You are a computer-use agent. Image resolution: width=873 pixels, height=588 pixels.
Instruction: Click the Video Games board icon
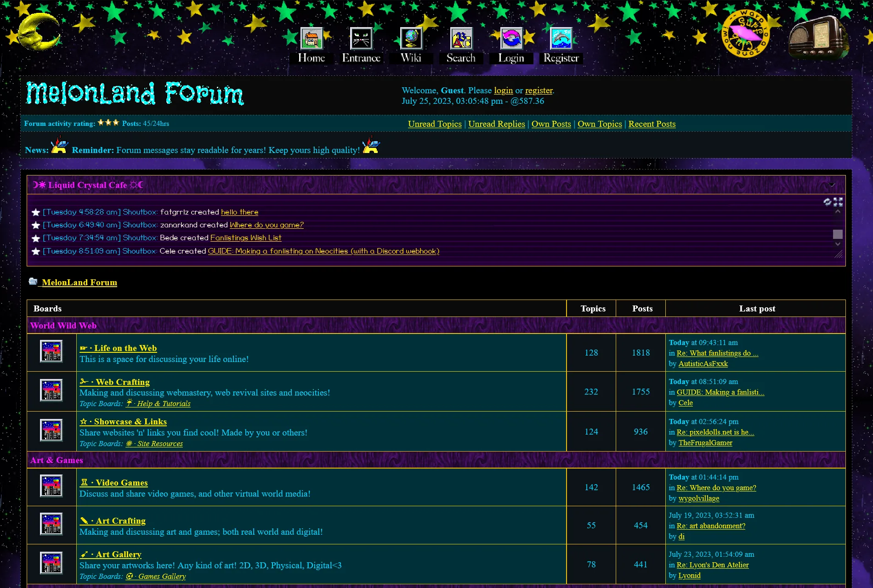[51, 486]
